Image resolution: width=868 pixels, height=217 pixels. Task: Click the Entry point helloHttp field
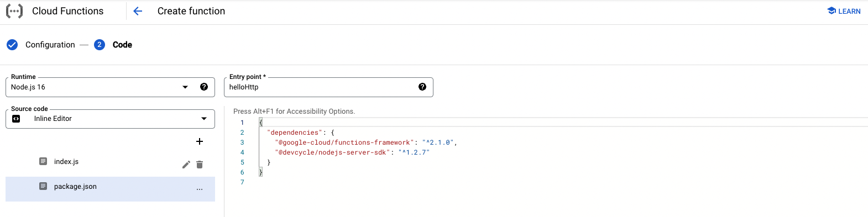tap(321, 87)
